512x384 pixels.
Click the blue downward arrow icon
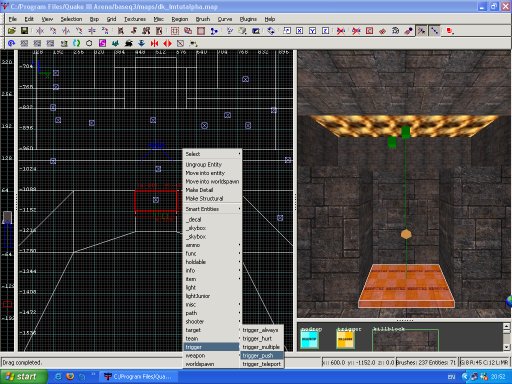click(141, 43)
